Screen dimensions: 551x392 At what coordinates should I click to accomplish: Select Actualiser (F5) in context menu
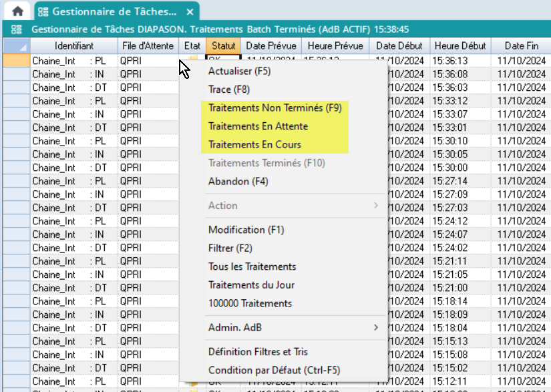tap(239, 71)
